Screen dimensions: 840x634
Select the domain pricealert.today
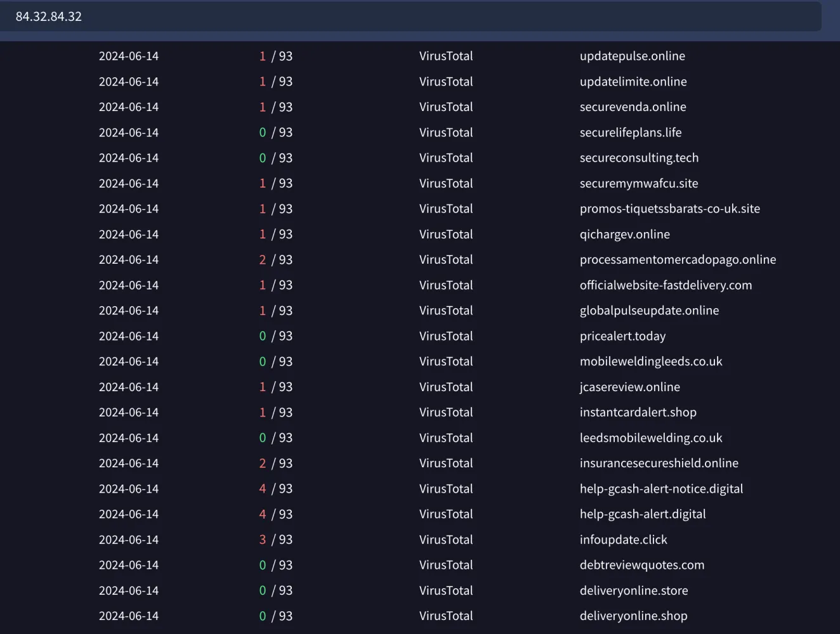pyautogui.click(x=623, y=336)
